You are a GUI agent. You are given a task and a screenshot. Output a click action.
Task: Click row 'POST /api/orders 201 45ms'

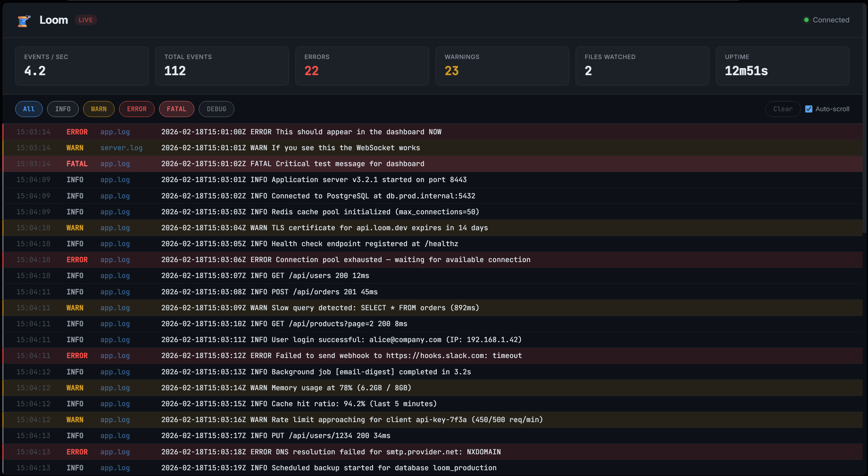click(x=432, y=292)
